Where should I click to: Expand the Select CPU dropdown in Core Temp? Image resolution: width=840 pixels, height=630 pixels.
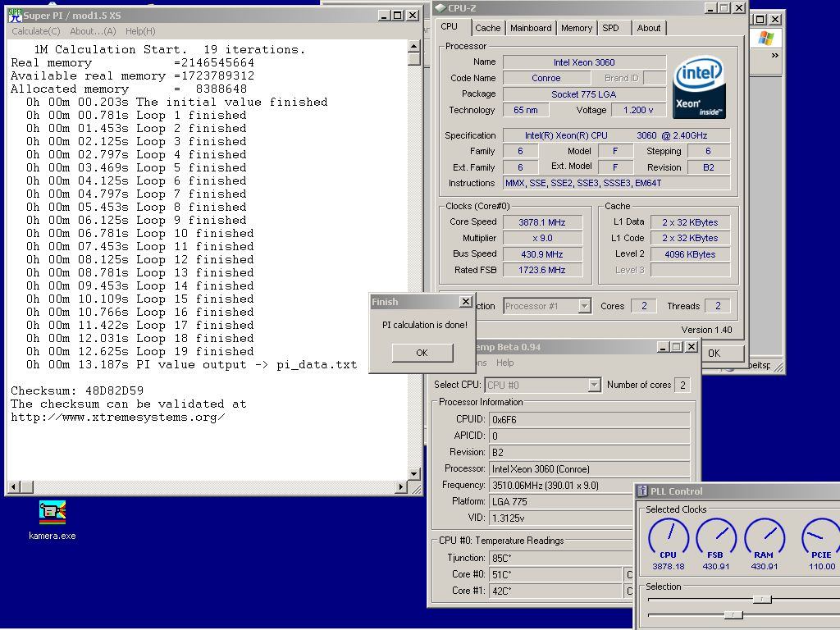tap(542, 385)
